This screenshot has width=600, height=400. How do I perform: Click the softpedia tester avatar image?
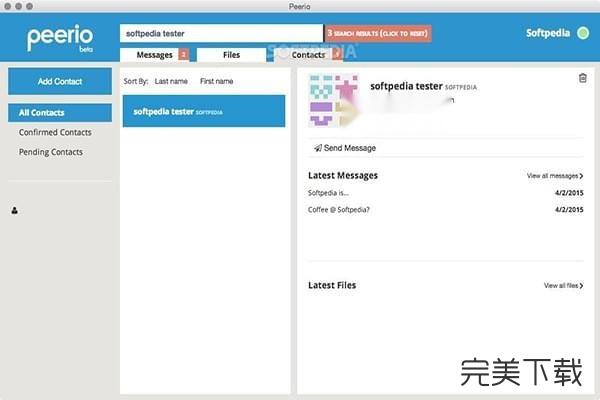[334, 100]
